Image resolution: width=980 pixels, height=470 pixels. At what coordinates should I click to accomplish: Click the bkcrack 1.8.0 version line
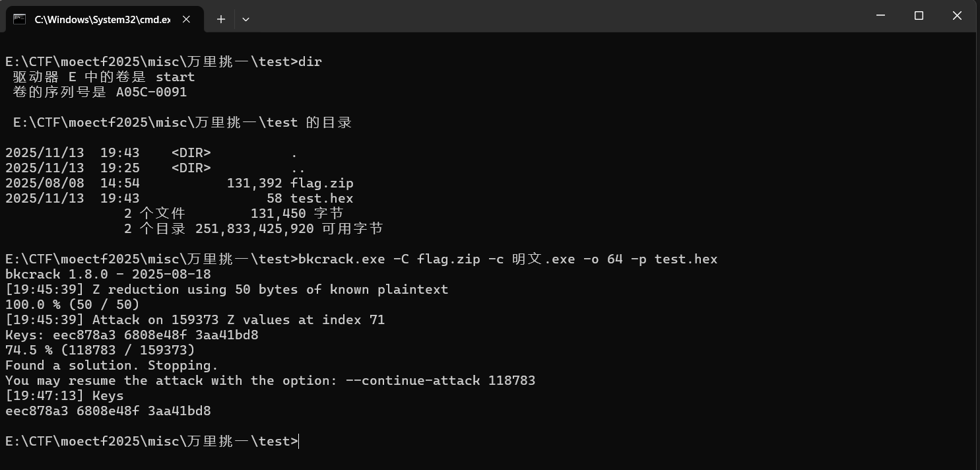(x=106, y=274)
